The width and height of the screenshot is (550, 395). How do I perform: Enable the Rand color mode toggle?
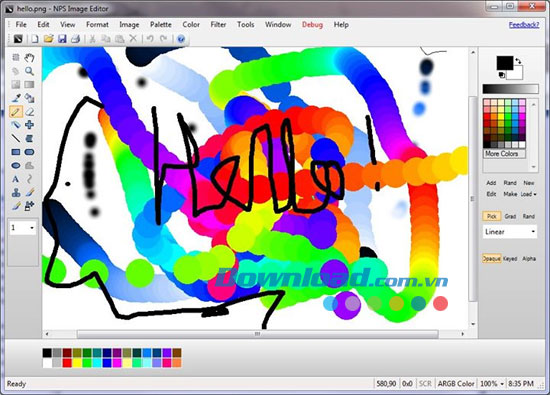pyautogui.click(x=529, y=216)
